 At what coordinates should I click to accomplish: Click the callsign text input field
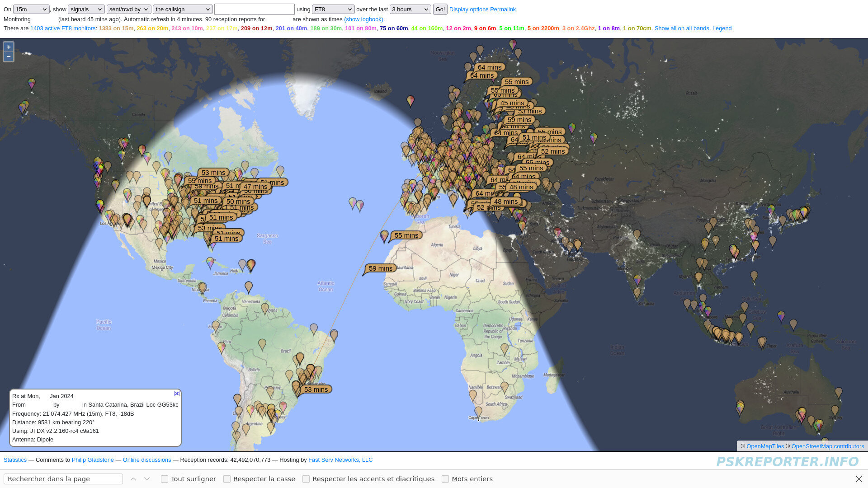254,9
